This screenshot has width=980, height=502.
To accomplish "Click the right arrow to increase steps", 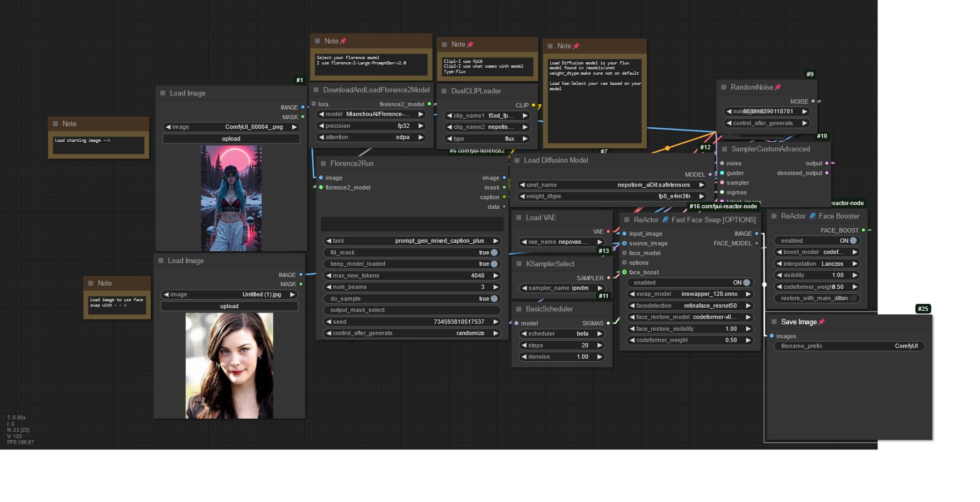I will [x=600, y=346].
